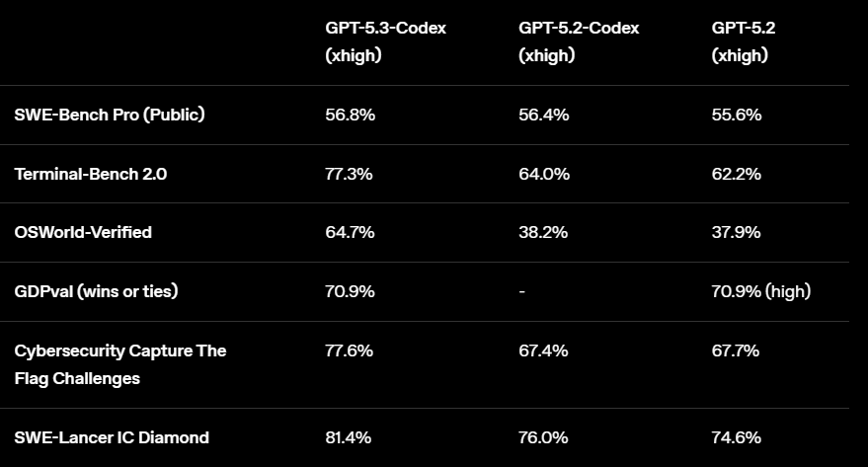868x467 pixels.
Task: Click the 55.6% SWE-Bench Pro score
Action: pyautogui.click(x=736, y=115)
